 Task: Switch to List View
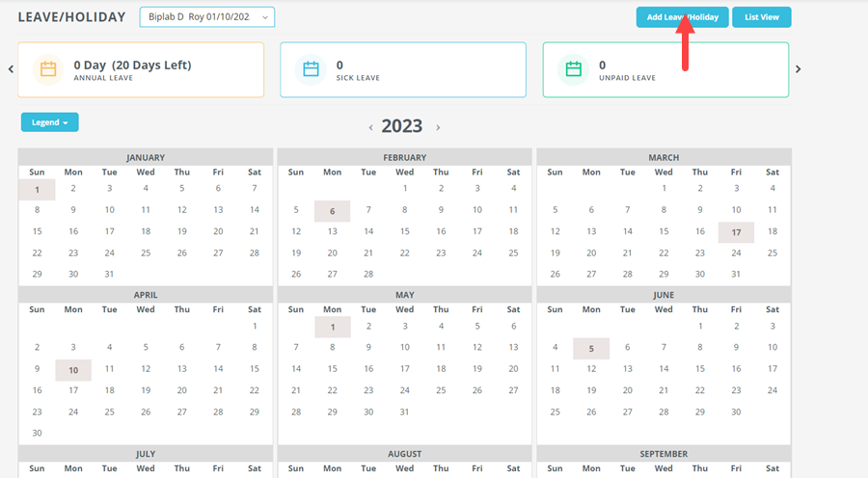point(762,17)
